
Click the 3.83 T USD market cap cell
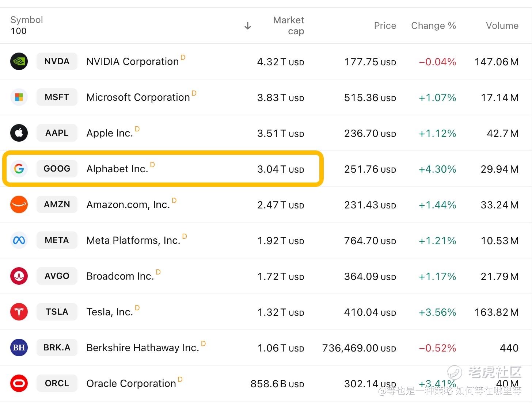coord(281,98)
